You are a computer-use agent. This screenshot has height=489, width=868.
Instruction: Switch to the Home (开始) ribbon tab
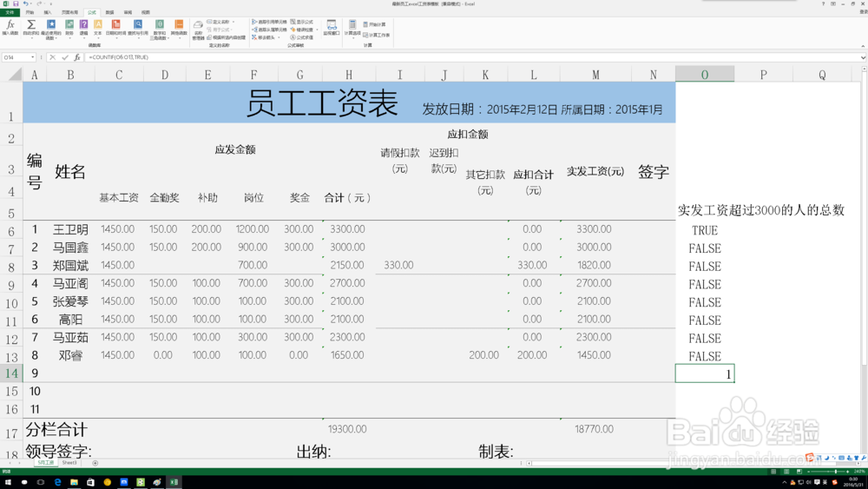[x=30, y=12]
